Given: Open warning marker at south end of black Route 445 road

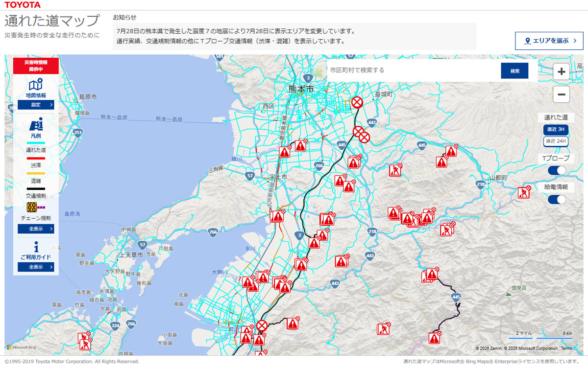Looking at the screenshot, I should point(434,338).
